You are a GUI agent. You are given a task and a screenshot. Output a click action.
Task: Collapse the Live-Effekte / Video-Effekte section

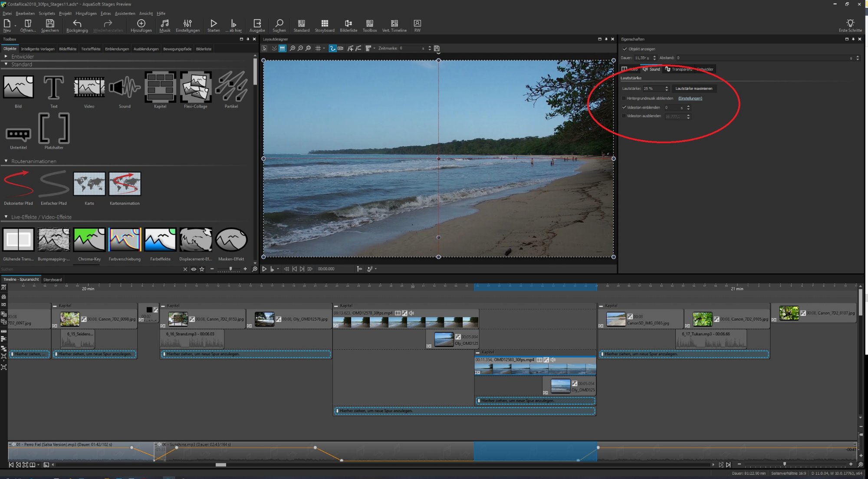click(6, 217)
